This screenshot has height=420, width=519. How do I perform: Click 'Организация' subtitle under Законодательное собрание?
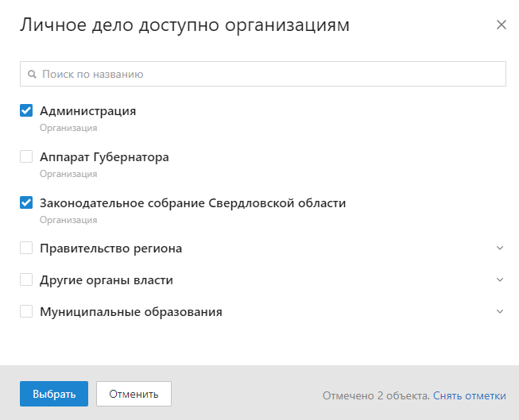(x=68, y=220)
